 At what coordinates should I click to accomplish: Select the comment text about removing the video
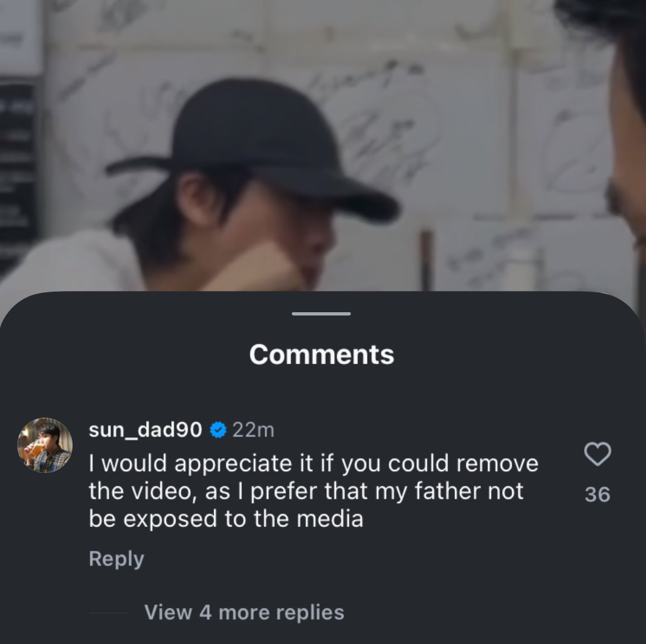(312, 491)
